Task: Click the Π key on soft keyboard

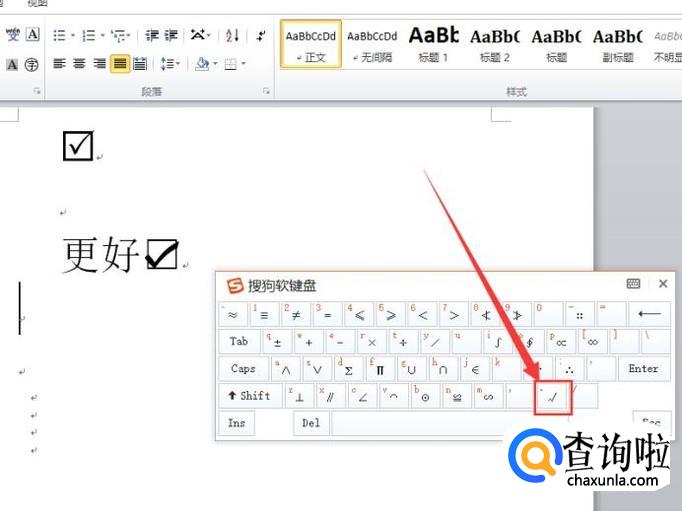Action: (380, 369)
